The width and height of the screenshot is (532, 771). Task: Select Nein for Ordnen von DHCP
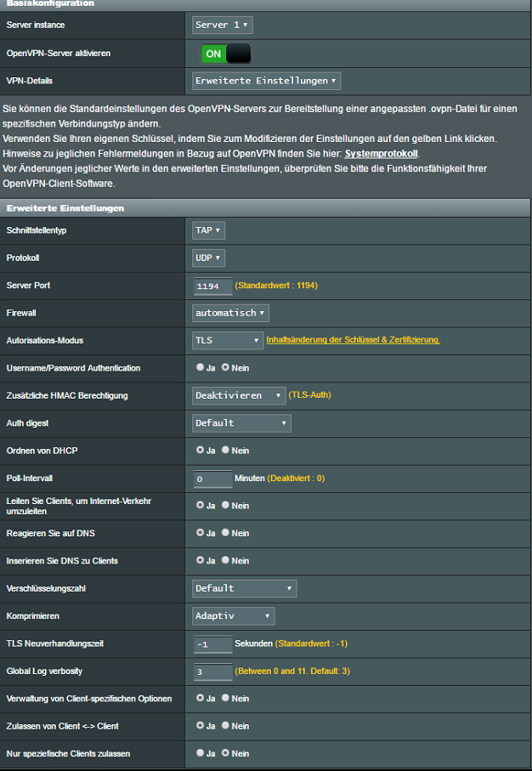(226, 451)
